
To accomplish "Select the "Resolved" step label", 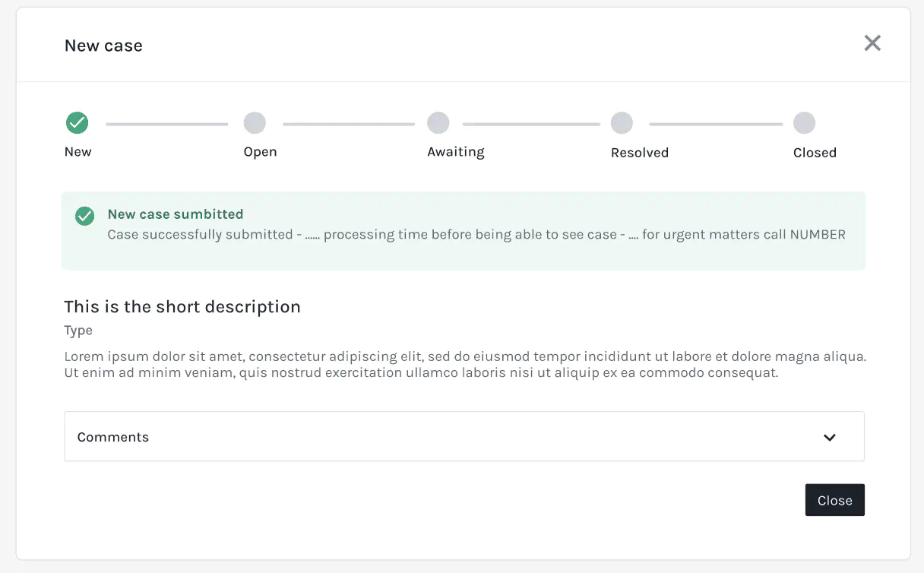I will tap(639, 153).
